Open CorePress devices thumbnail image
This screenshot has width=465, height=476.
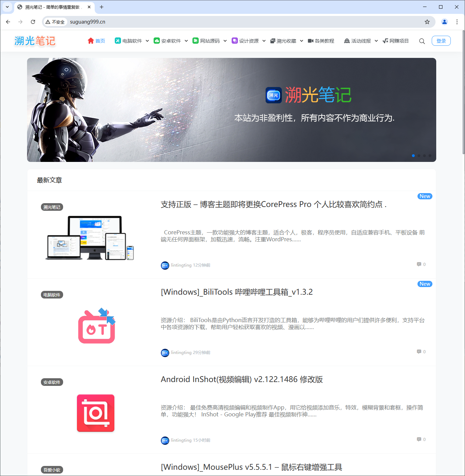coord(89,237)
